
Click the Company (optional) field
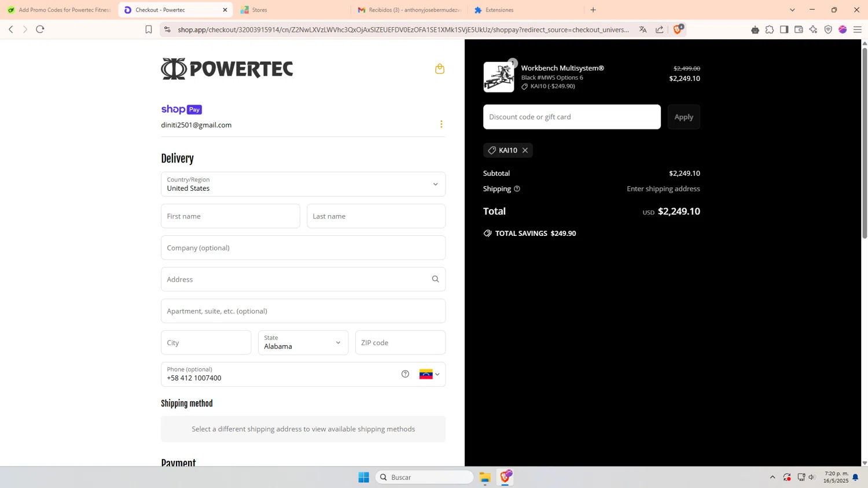point(303,247)
